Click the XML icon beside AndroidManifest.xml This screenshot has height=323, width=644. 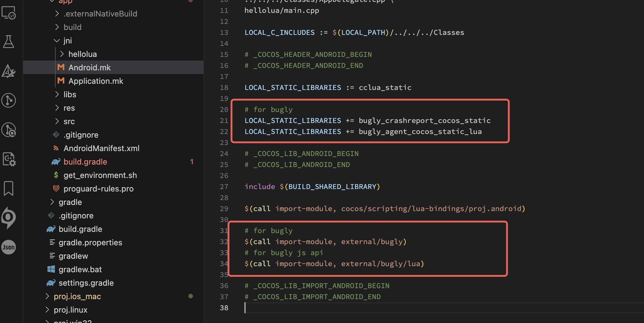coord(56,148)
